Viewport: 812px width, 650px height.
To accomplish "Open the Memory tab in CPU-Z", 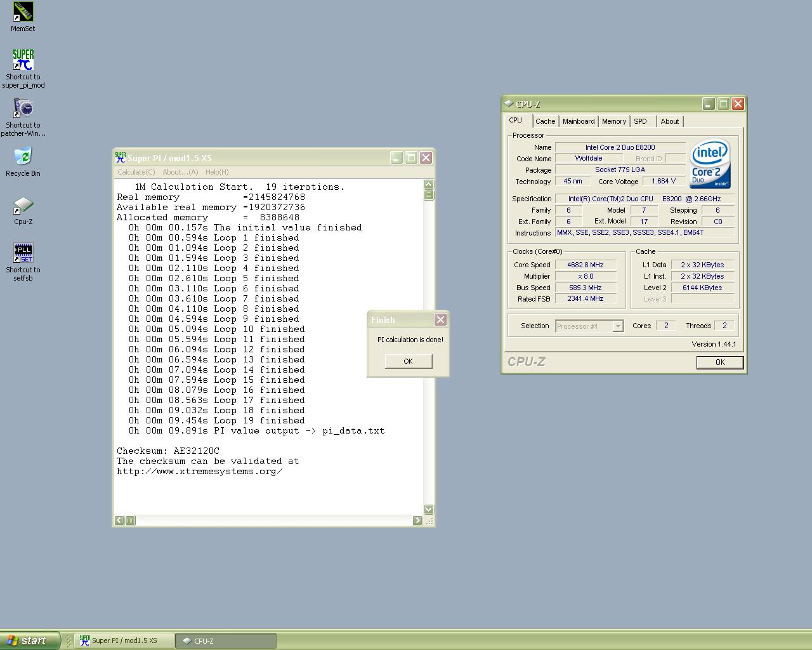I will click(614, 121).
